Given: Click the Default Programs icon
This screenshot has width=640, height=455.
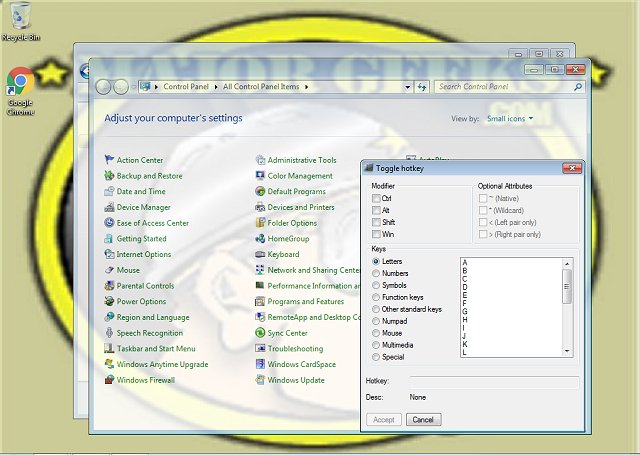Looking at the screenshot, I should [260, 191].
